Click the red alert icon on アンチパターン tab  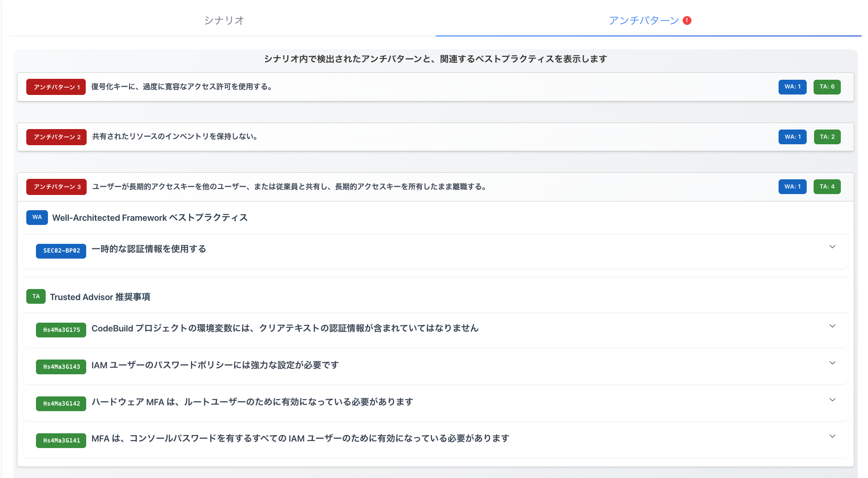pyautogui.click(x=687, y=20)
